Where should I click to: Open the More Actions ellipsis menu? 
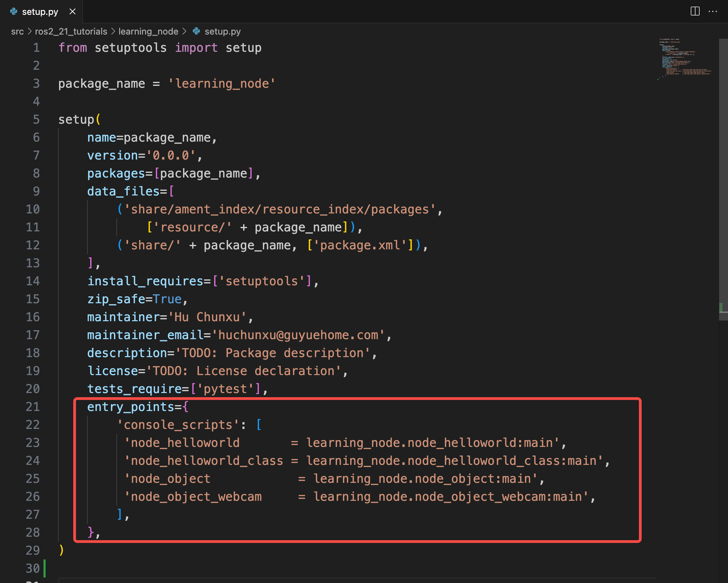point(713,11)
